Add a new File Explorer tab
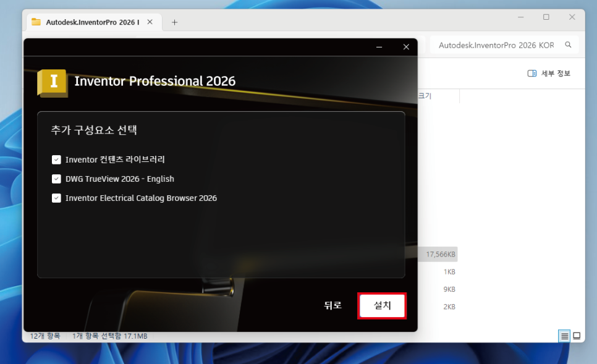 click(x=174, y=22)
